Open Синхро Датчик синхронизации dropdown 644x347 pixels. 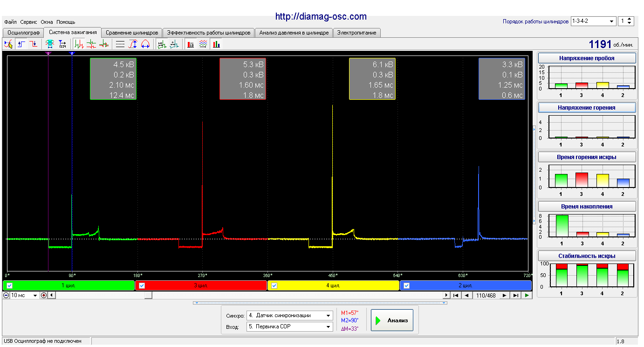tap(289, 315)
